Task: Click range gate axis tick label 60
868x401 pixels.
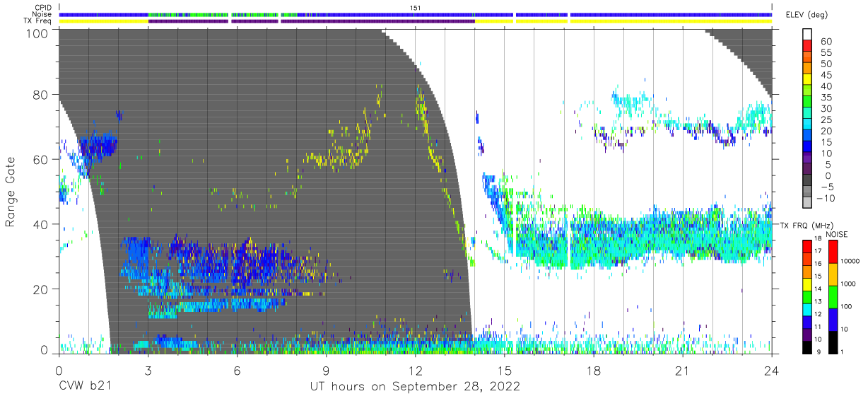Action: (41, 159)
